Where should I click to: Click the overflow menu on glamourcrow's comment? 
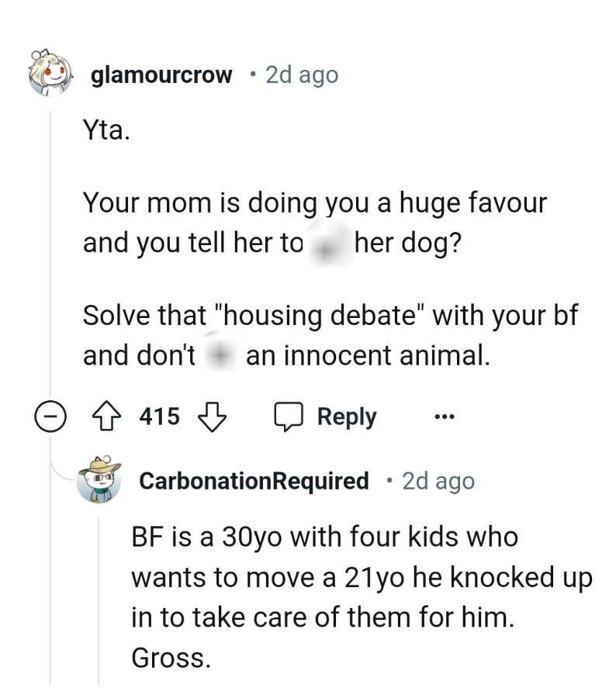click(x=444, y=417)
